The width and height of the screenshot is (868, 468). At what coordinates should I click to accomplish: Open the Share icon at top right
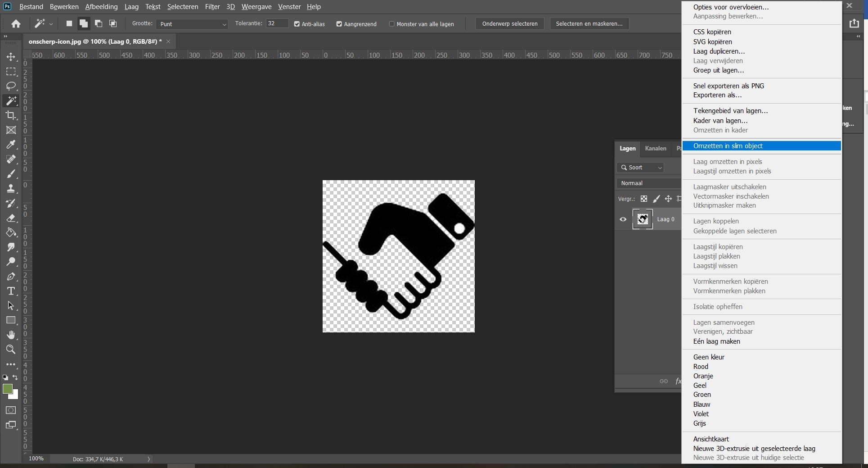click(854, 23)
